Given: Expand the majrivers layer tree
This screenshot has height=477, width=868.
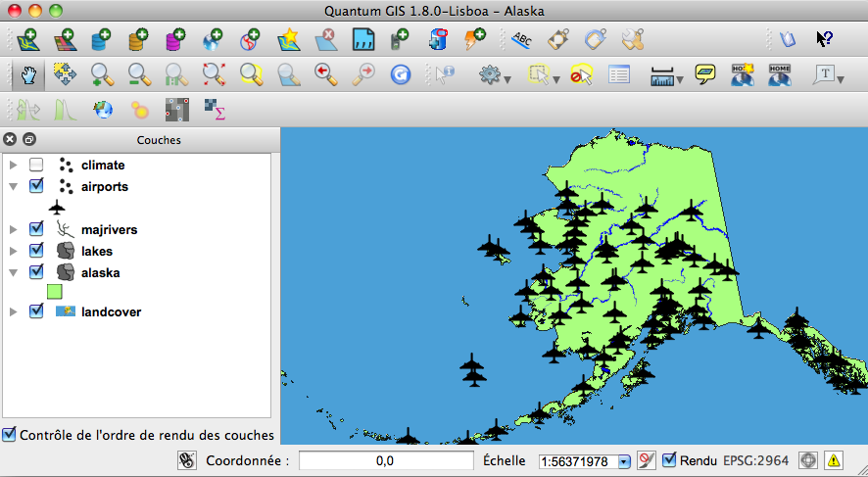Looking at the screenshot, I should click(14, 229).
